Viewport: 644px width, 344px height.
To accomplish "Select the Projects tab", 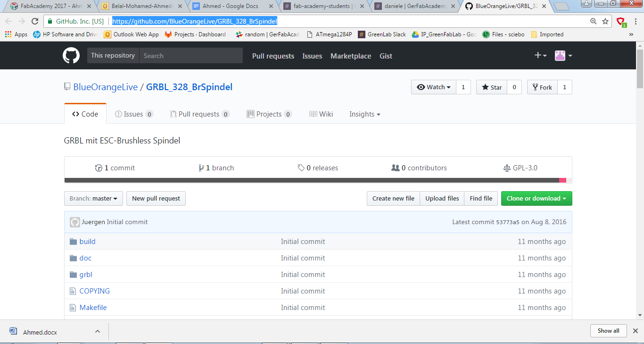I will point(269,114).
